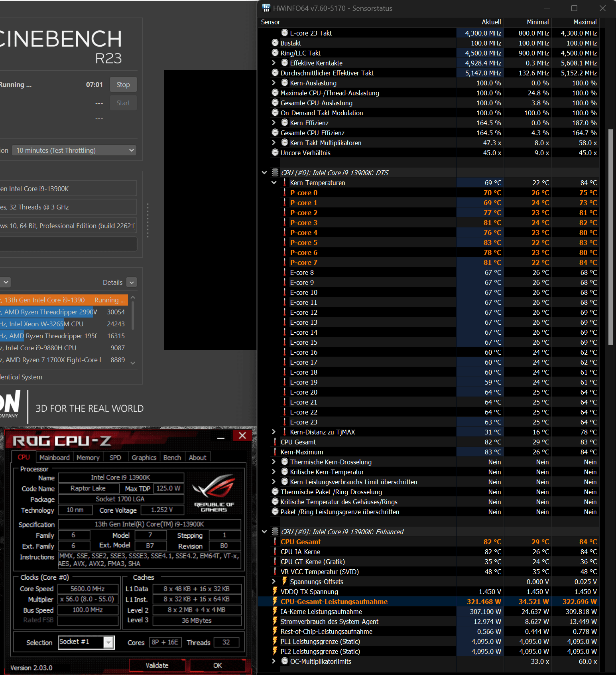This screenshot has height=675, width=616.
Task: Click the Ring/LLC Takt clock icon
Action: pos(275,53)
